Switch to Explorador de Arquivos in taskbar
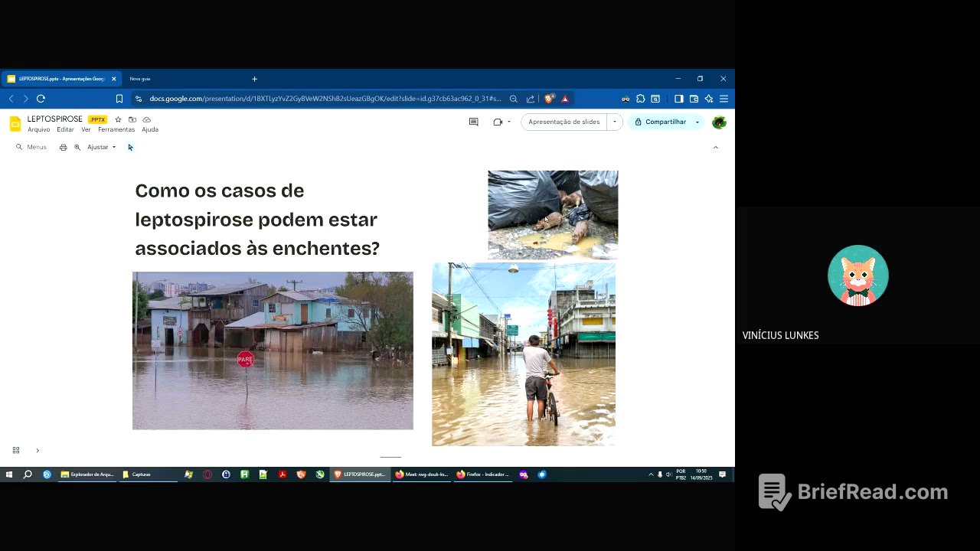This screenshot has width=980, height=551. point(87,474)
